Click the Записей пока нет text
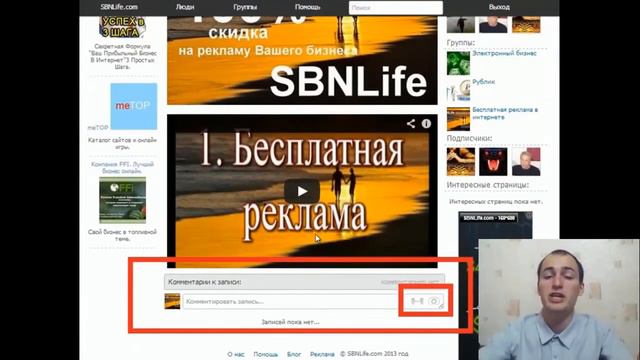The width and height of the screenshot is (640, 360). click(x=290, y=322)
